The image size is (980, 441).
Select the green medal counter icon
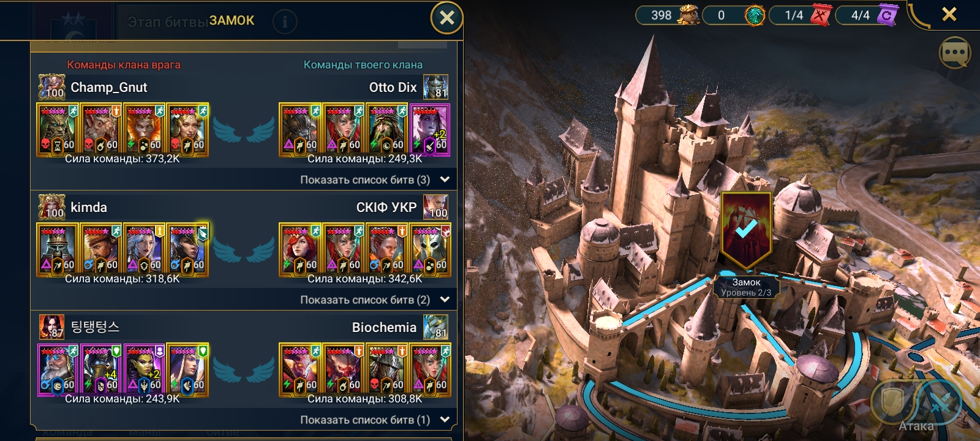click(x=755, y=15)
